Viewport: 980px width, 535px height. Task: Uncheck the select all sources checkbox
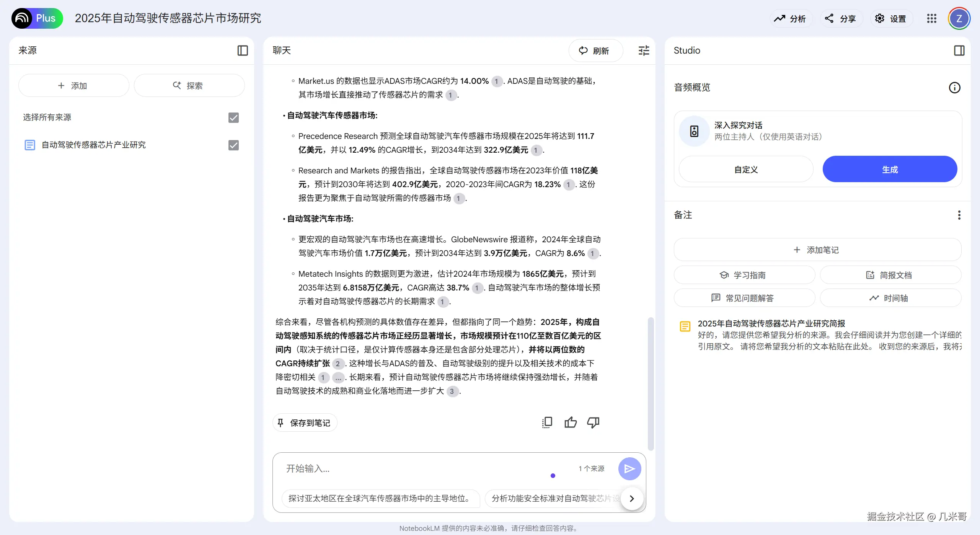pyautogui.click(x=233, y=117)
